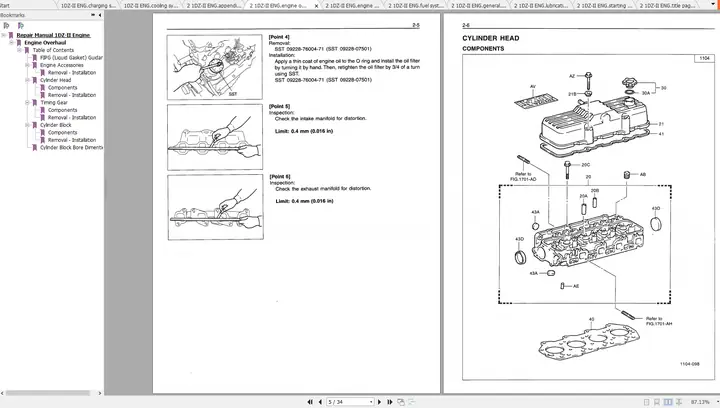
Task: Click the Point 5 intake manifold illustration
Action: (x=215, y=137)
